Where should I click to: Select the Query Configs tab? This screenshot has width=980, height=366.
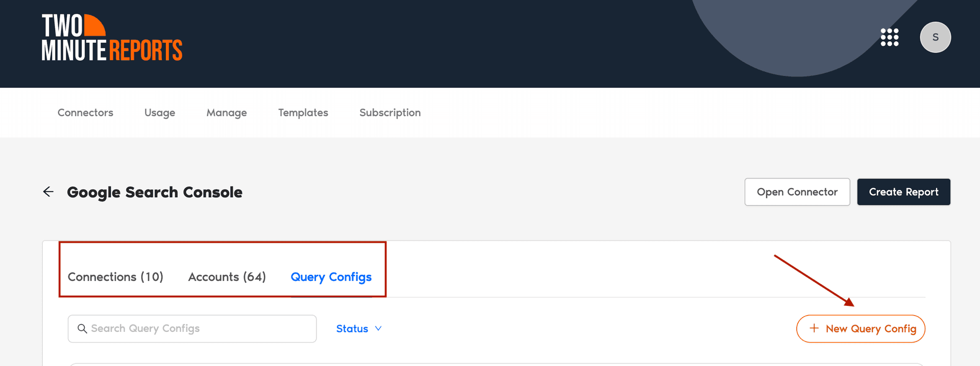point(331,277)
